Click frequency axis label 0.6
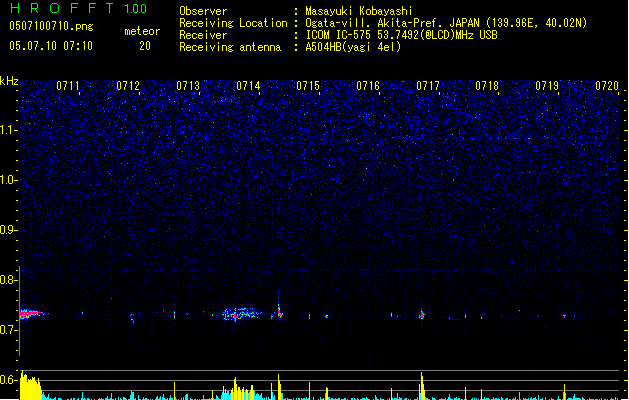629x400 pixels. 9,380
